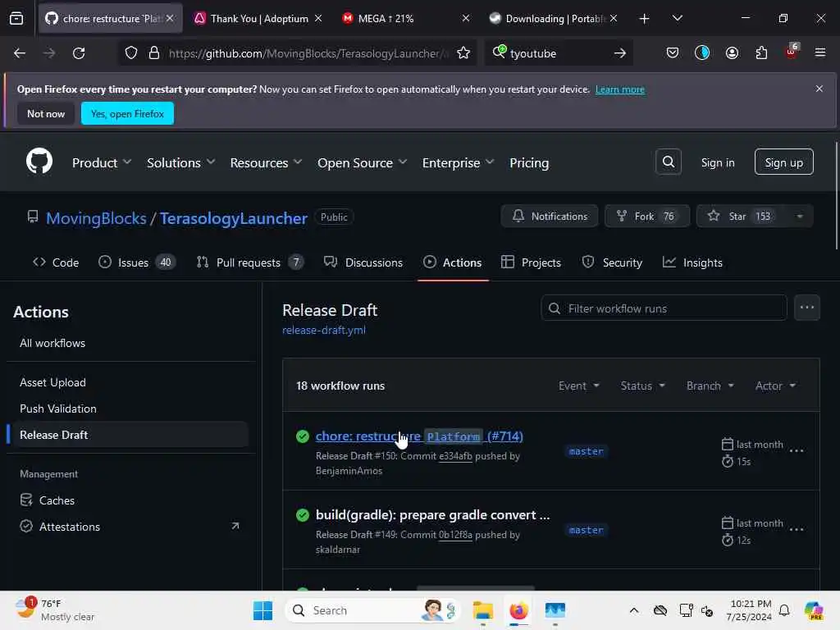Image resolution: width=840 pixels, height=630 pixels.
Task: Open Firefox account avatar icon
Action: coord(732,53)
